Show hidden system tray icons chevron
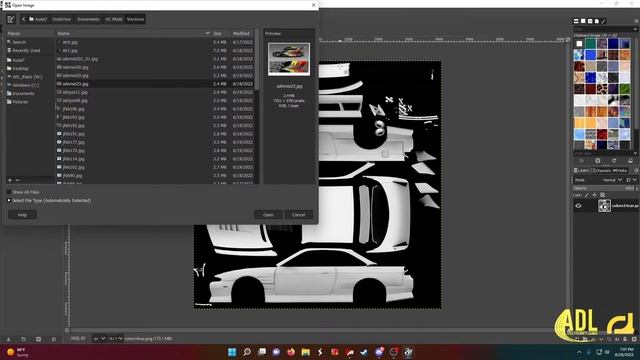Image resolution: width=640 pixels, height=360 pixels. [x=579, y=352]
